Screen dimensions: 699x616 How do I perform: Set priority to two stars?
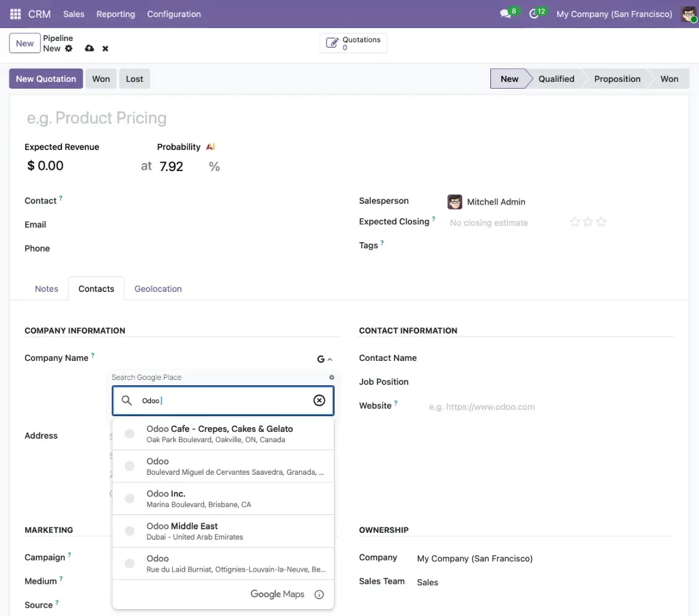tap(588, 222)
